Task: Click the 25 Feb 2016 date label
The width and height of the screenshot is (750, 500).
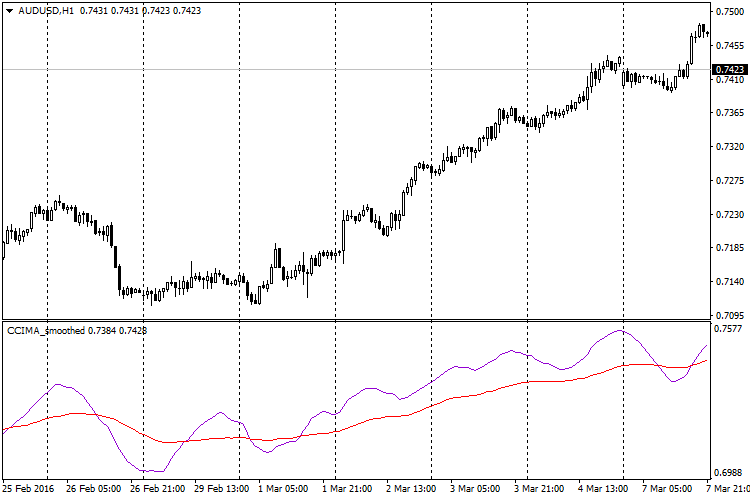Action: click(28, 490)
